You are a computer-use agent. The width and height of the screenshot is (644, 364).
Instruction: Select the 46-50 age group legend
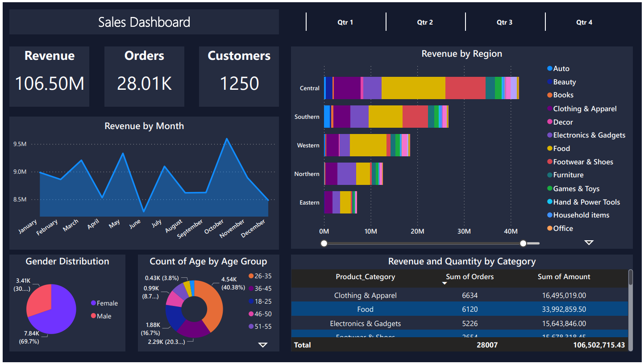click(260, 314)
